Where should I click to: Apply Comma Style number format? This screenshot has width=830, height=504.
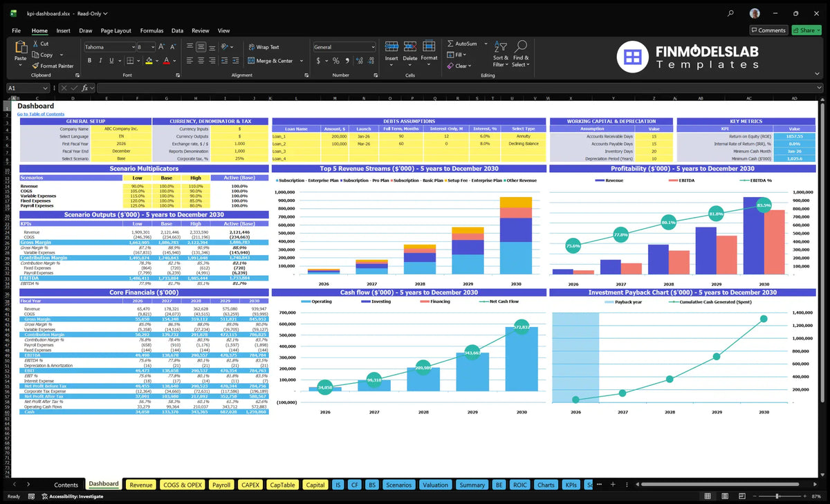point(347,61)
